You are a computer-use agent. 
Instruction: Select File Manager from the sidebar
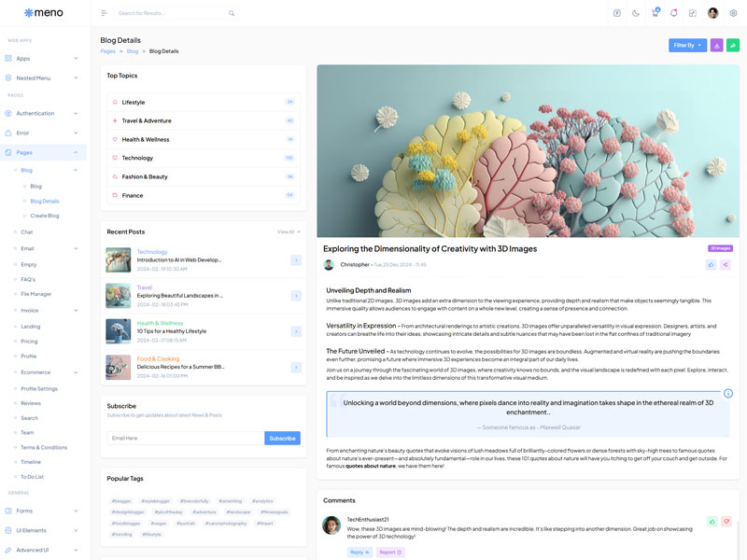36,294
